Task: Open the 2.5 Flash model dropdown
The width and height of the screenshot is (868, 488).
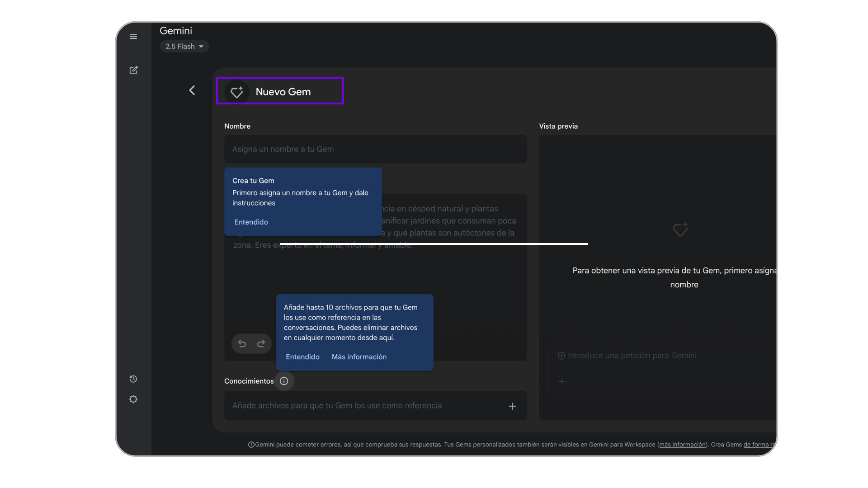Action: click(x=184, y=47)
